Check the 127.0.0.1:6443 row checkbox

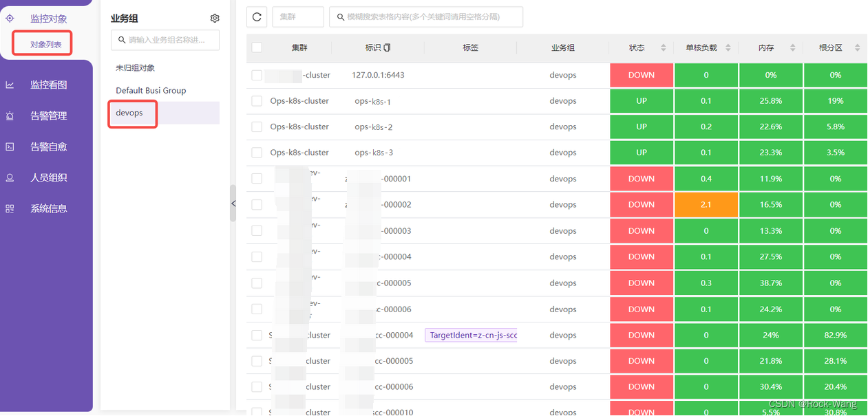click(x=257, y=75)
